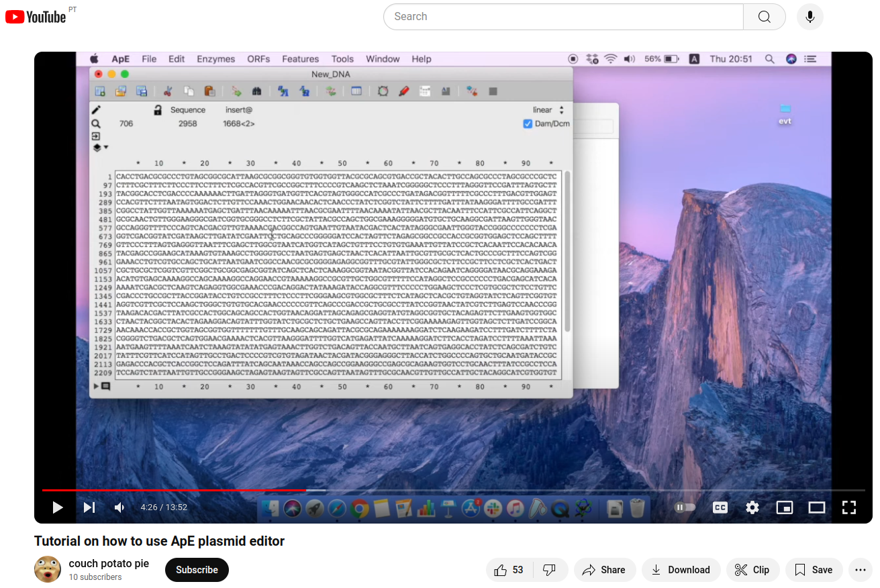
Task: Switch to theater mode
Action: 817,507
